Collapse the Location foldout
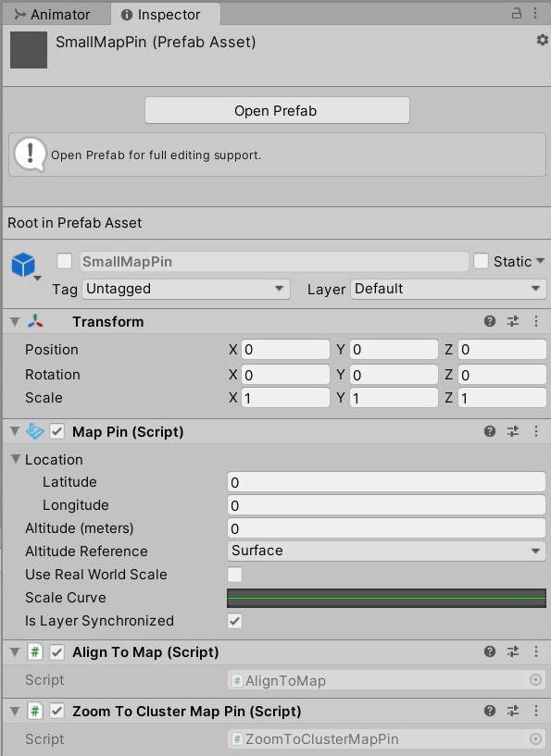The height and width of the screenshot is (756, 551). 16,459
